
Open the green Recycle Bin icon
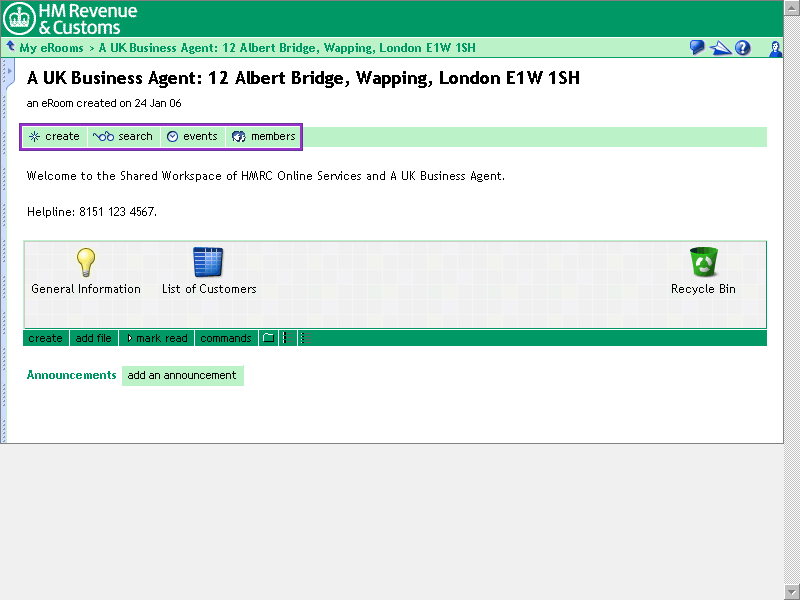click(x=703, y=262)
